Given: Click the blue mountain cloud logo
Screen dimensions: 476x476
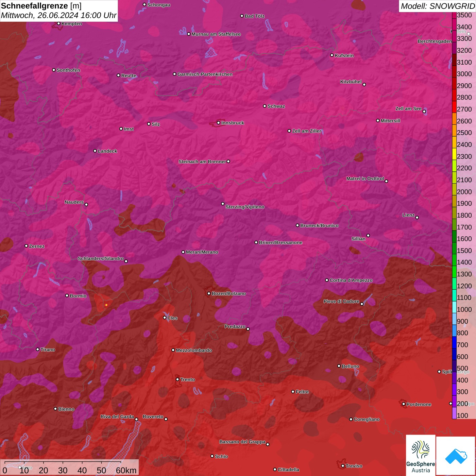Looking at the screenshot, I should [x=456, y=456].
